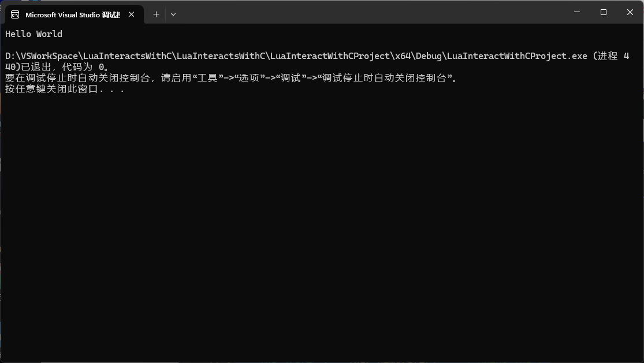Click the maximize icon on the title bar
Viewport: 644px width, 363px height.
(602, 12)
